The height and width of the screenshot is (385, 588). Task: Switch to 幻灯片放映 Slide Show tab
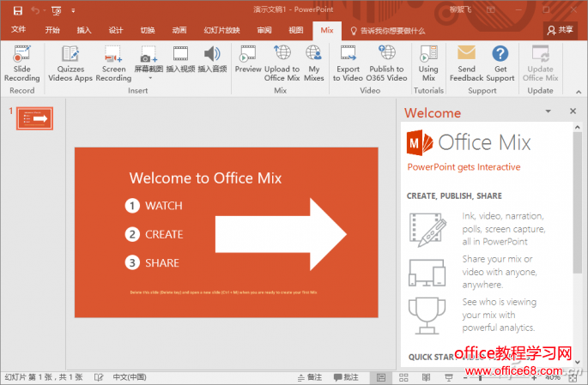point(221,30)
